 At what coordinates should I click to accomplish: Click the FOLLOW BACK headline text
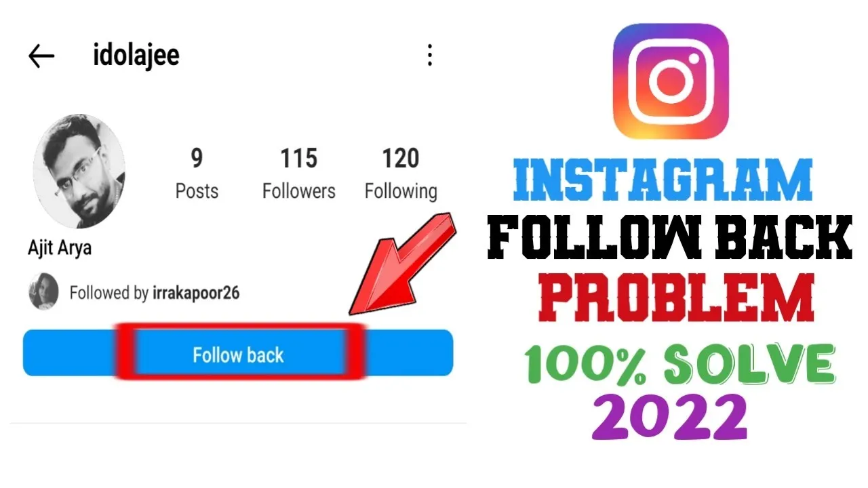670,236
